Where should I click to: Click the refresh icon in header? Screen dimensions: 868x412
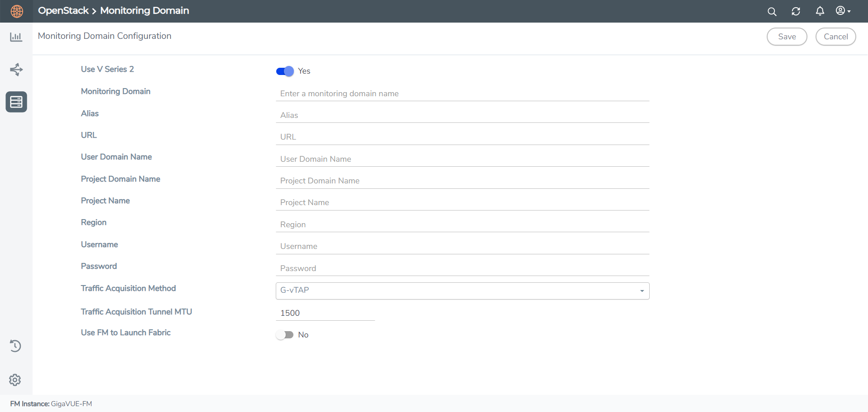click(796, 12)
